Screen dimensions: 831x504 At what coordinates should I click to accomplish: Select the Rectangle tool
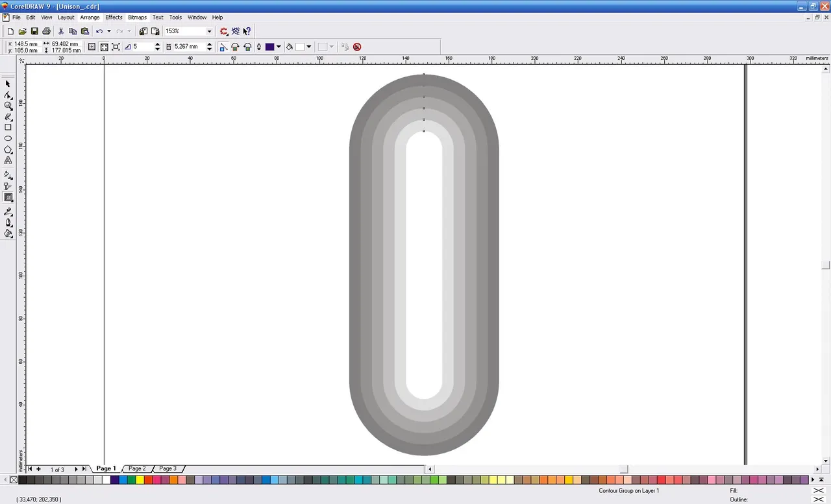point(8,127)
